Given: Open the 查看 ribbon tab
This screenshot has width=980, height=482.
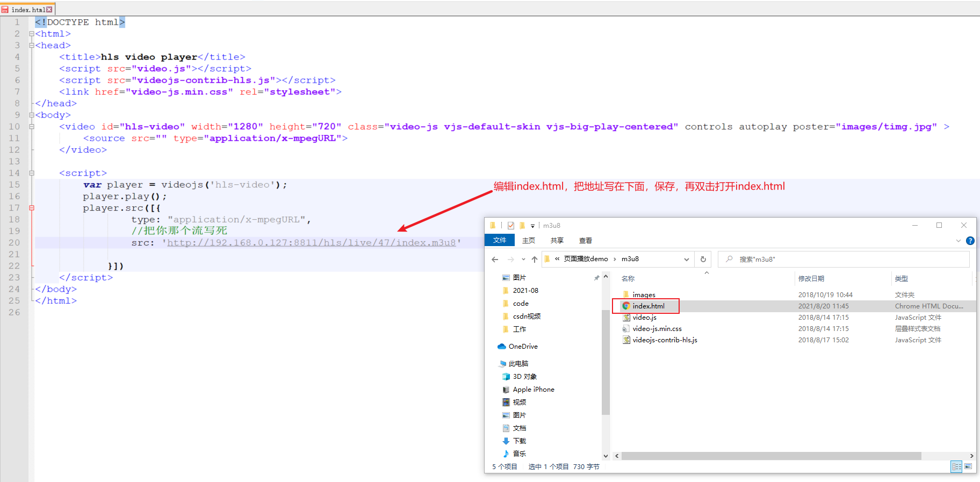Looking at the screenshot, I should tap(586, 240).
